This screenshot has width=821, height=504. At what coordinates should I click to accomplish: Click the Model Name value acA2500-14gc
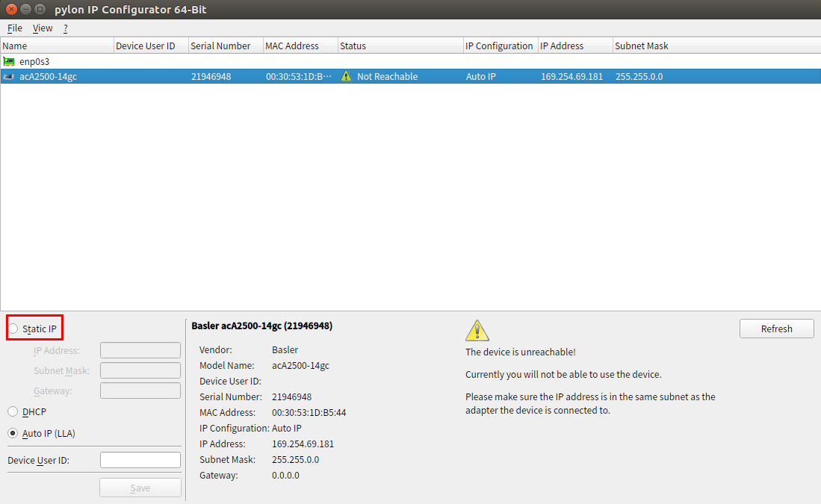click(300, 365)
